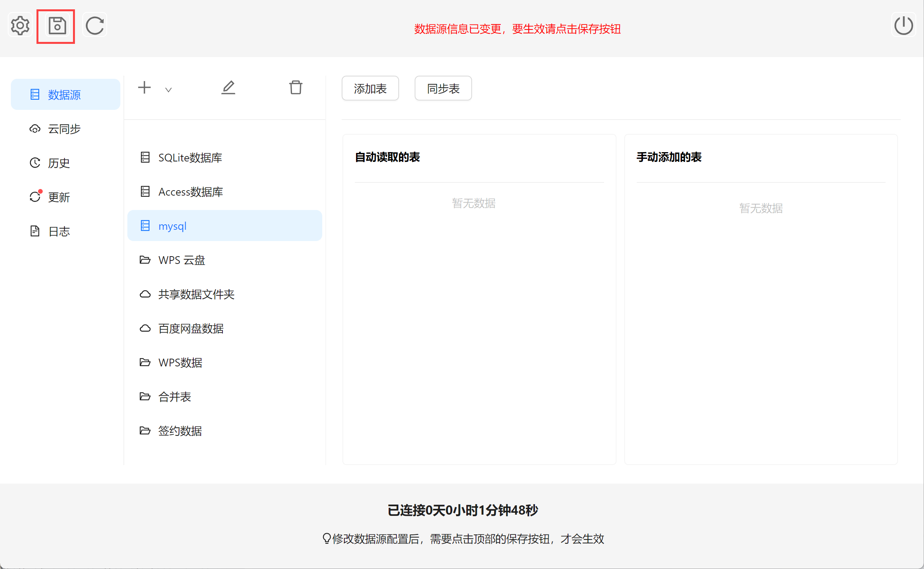Viewport: 924px width, 569px height.
Task: Click the database icon beside SQLite数据库
Action: pos(145,157)
